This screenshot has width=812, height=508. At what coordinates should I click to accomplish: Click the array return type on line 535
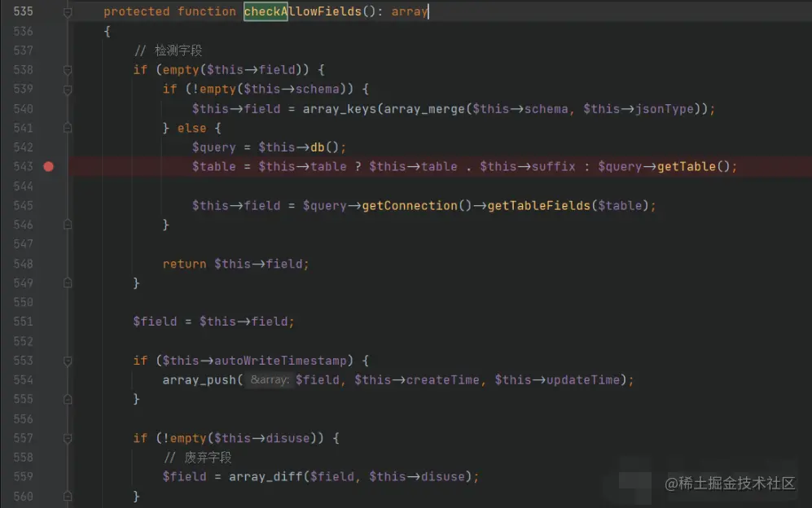click(410, 11)
